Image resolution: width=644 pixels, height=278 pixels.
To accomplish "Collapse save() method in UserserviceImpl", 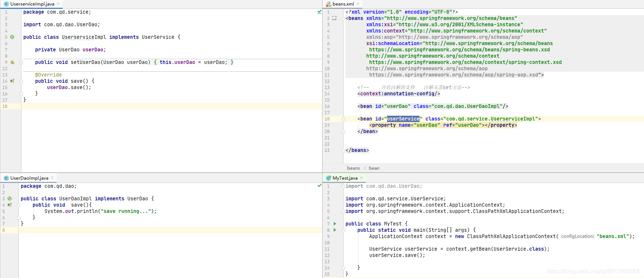I will (21, 81).
